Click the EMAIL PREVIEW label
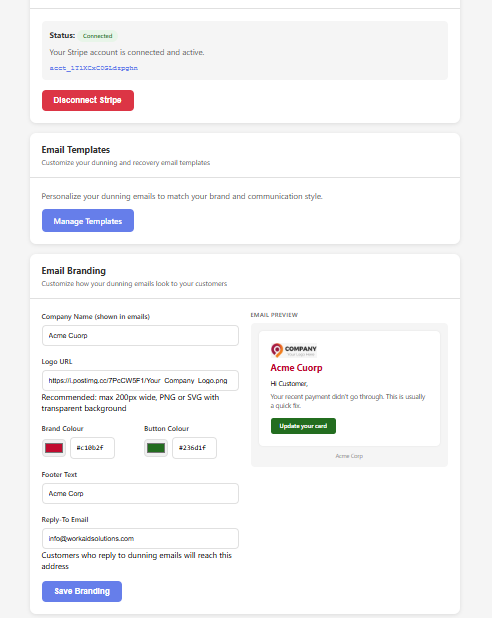Screen dimensions: 492x618 point(274,315)
